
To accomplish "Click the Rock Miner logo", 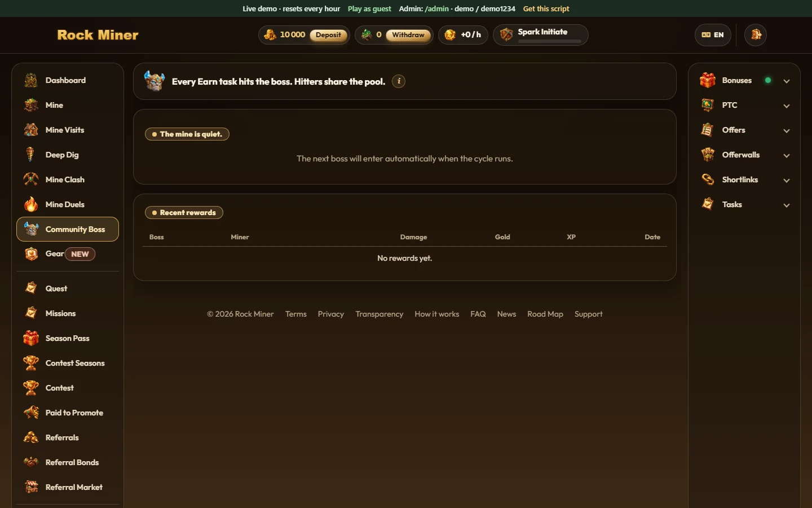I will [98, 35].
